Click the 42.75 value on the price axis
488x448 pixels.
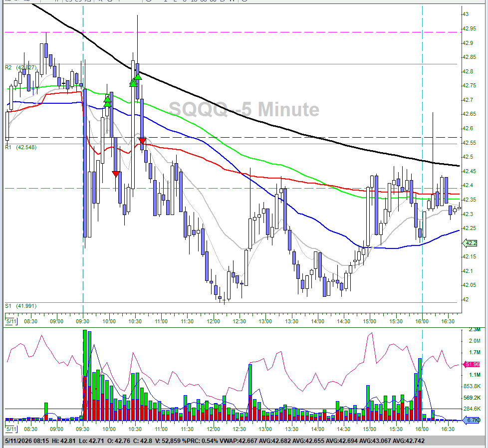click(x=469, y=85)
